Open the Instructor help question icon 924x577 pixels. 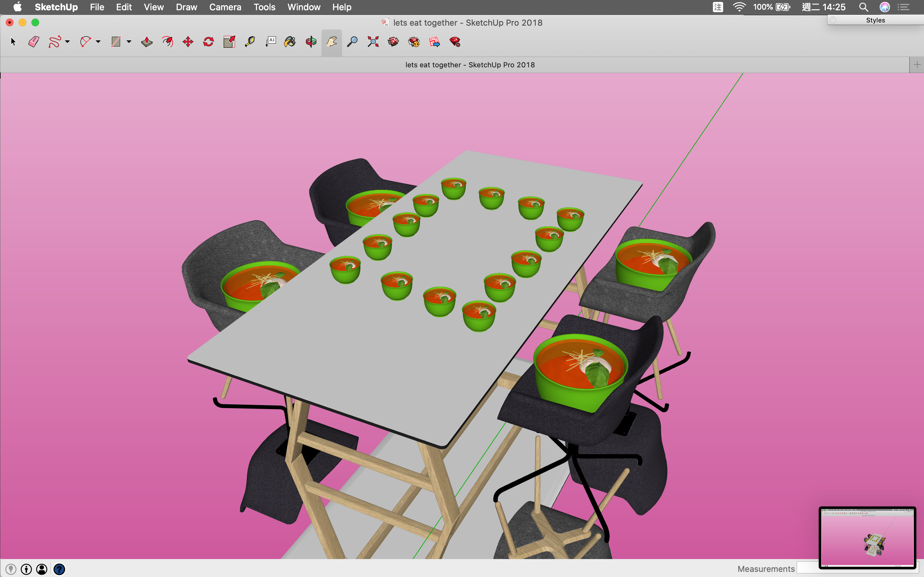[59, 569]
